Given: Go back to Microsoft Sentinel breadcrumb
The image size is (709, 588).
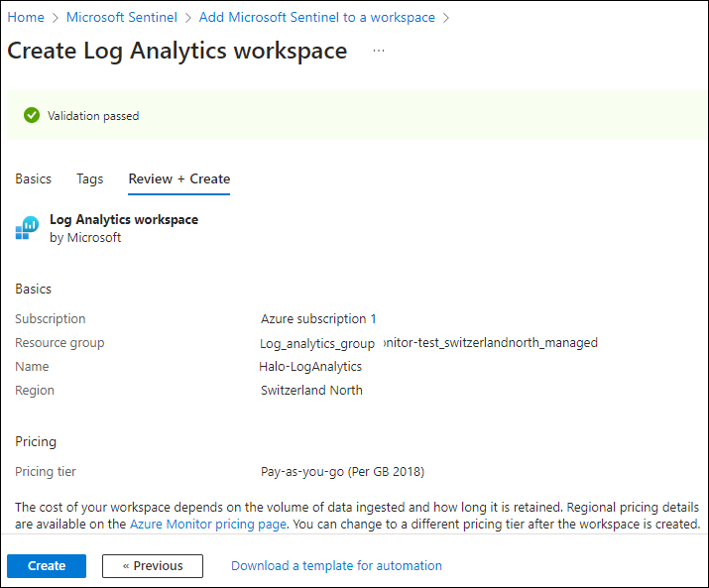Looking at the screenshot, I should pyautogui.click(x=122, y=18).
